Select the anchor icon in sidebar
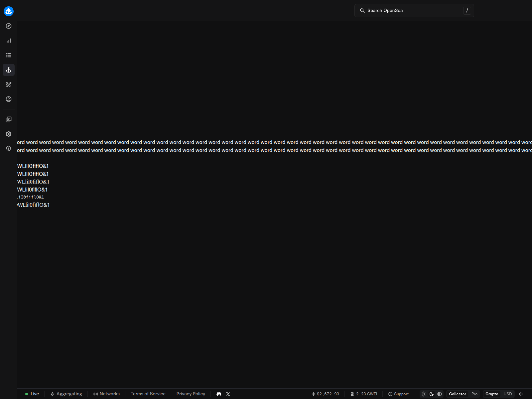Screen dimensions: 532x399 point(9,70)
